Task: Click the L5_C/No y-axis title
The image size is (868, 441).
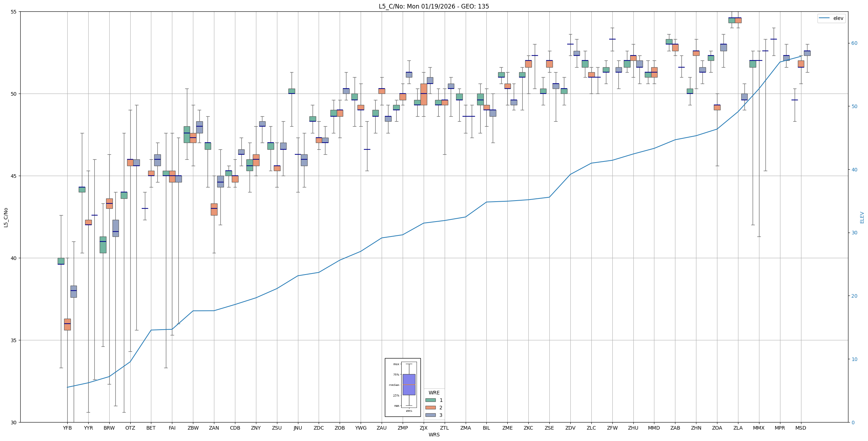Action: pyautogui.click(x=6, y=217)
